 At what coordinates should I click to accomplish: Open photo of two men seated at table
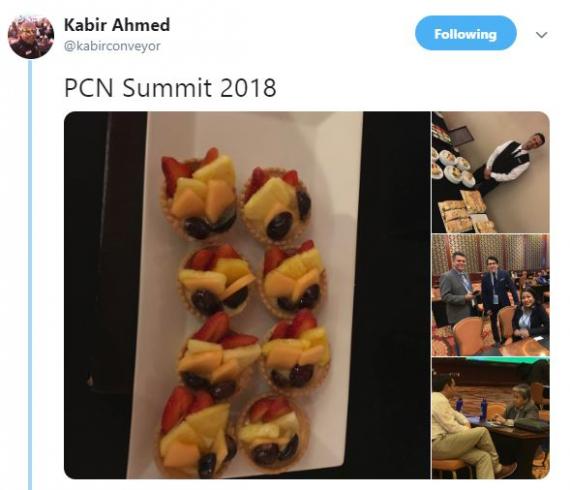point(491,418)
